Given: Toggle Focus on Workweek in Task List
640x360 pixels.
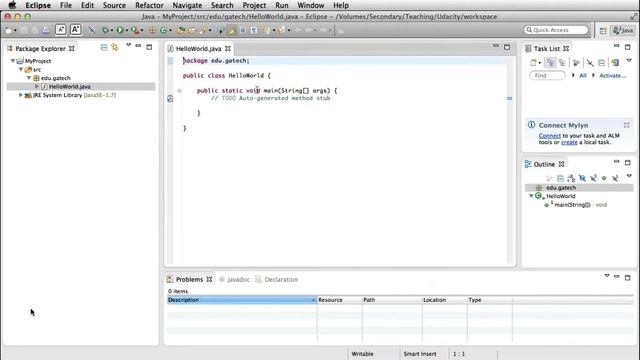Looking at the screenshot, I should (x=576, y=63).
